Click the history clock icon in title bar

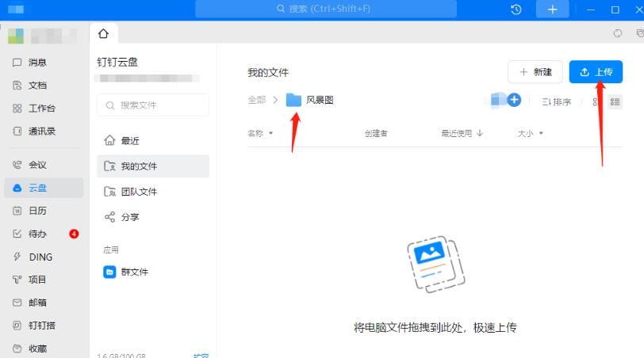(516, 10)
